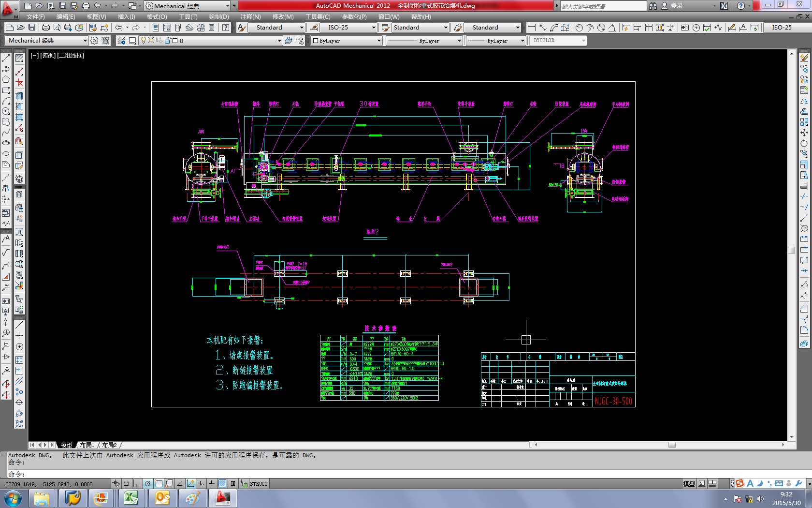Image resolution: width=812 pixels, height=508 pixels.
Task: Click the Plot printer icon in standard toolbar
Action: coord(46,28)
